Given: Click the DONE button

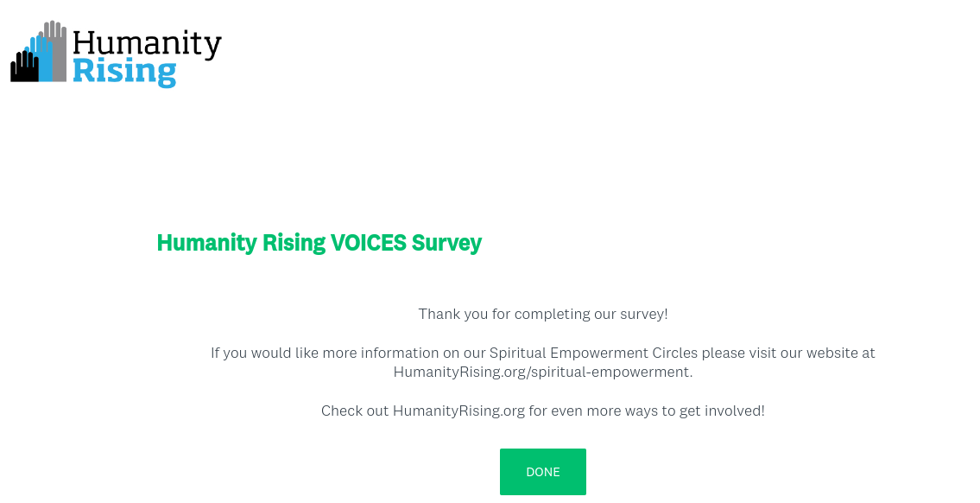Looking at the screenshot, I should (x=542, y=472).
